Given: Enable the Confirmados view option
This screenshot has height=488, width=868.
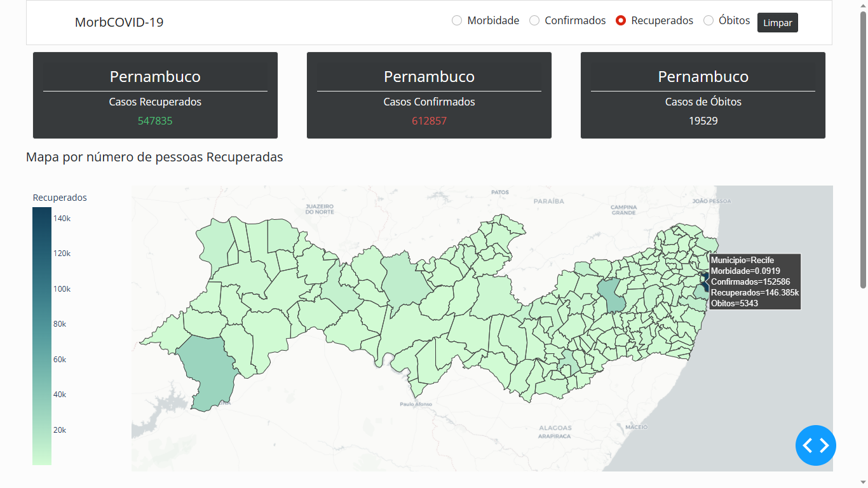Looking at the screenshot, I should click(534, 20).
